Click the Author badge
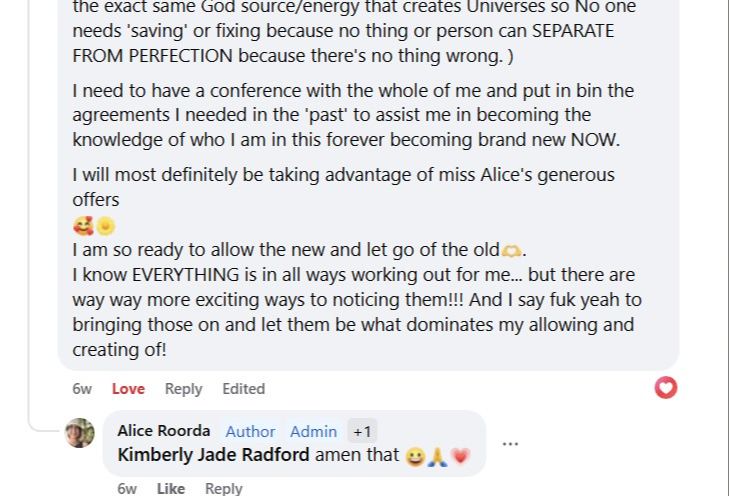The image size is (729, 496). coord(250,431)
